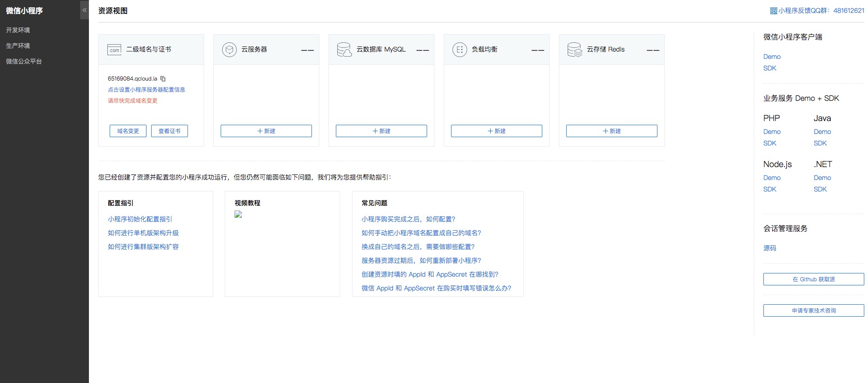
Task: Click 查看证书 button
Action: coord(170,131)
